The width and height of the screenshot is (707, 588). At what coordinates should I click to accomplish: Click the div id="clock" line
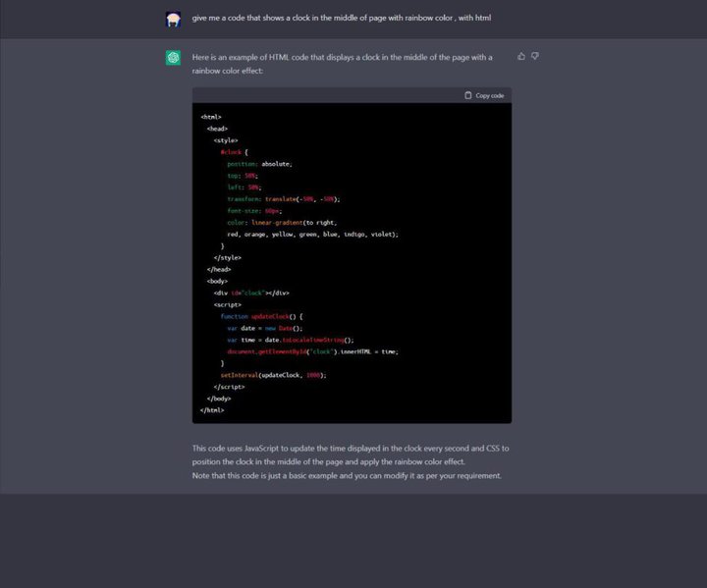point(251,294)
